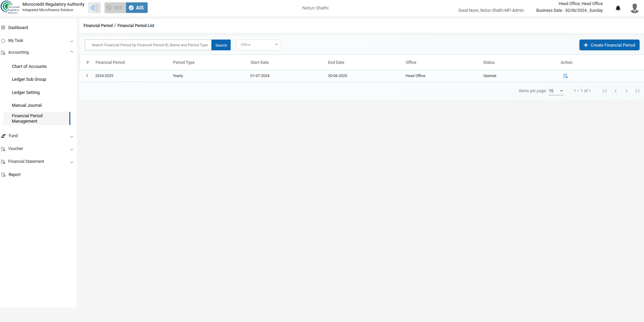Open notifications bell
644x322 pixels.
coord(618,8)
